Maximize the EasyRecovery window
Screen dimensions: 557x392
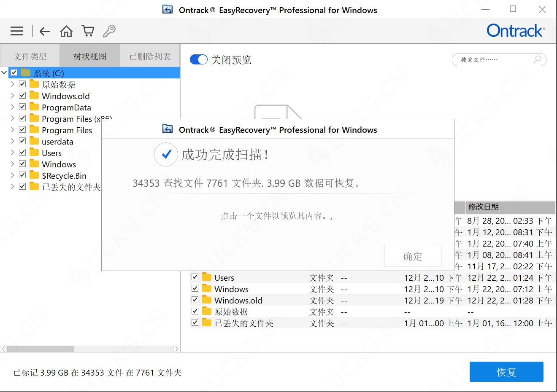pyautogui.click(x=513, y=9)
